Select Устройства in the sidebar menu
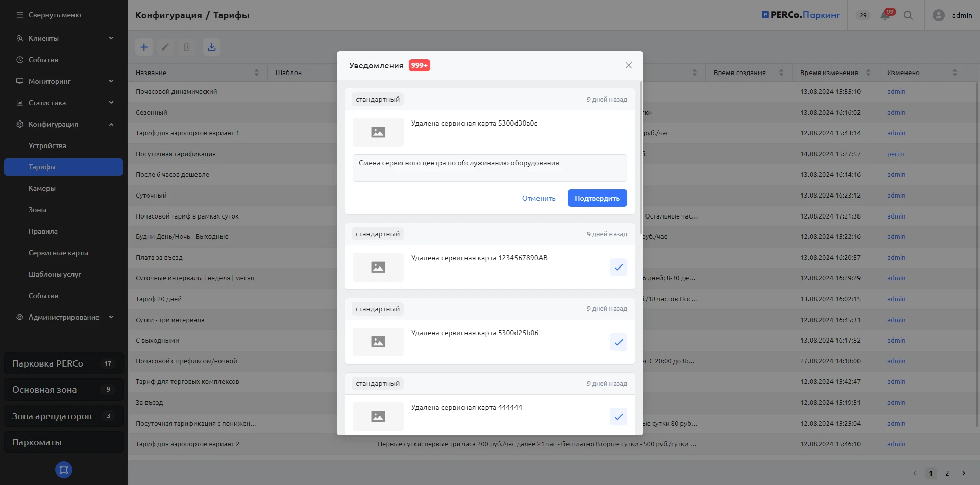Image resolution: width=980 pixels, height=485 pixels. pos(47,145)
